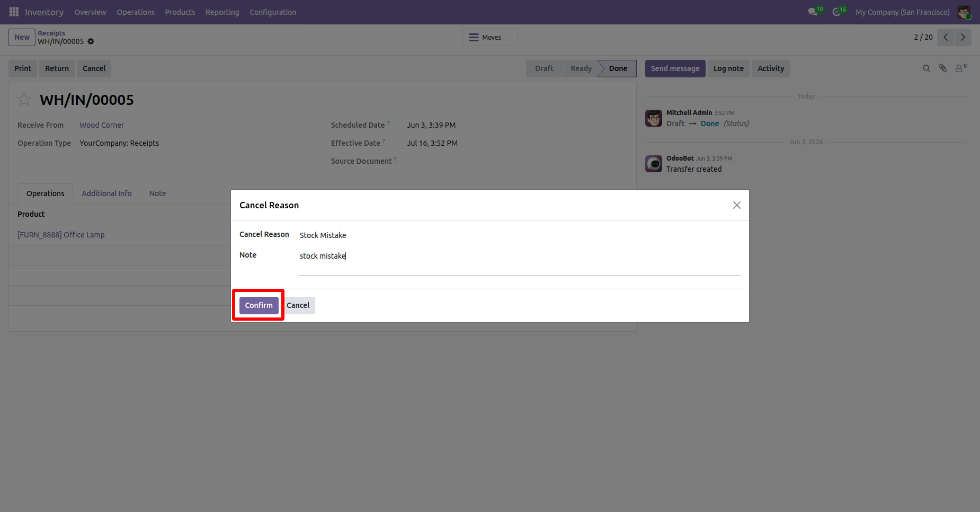Click OdooBot avatar in chatter
The height and width of the screenshot is (512, 980).
click(654, 164)
